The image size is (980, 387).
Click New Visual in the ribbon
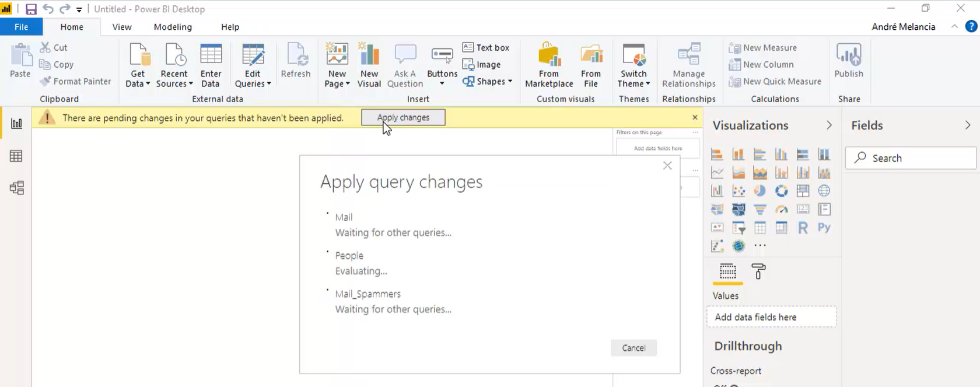(369, 65)
